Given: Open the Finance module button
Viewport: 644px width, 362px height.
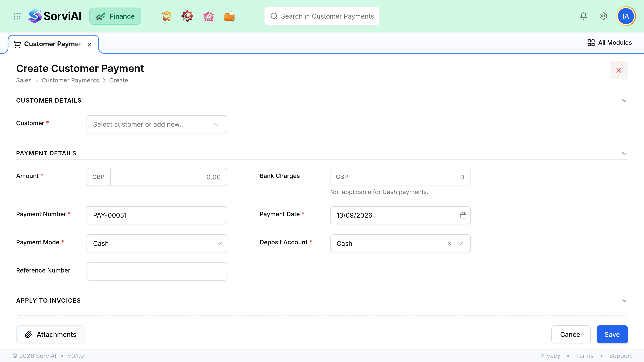Looking at the screenshot, I should click(115, 16).
